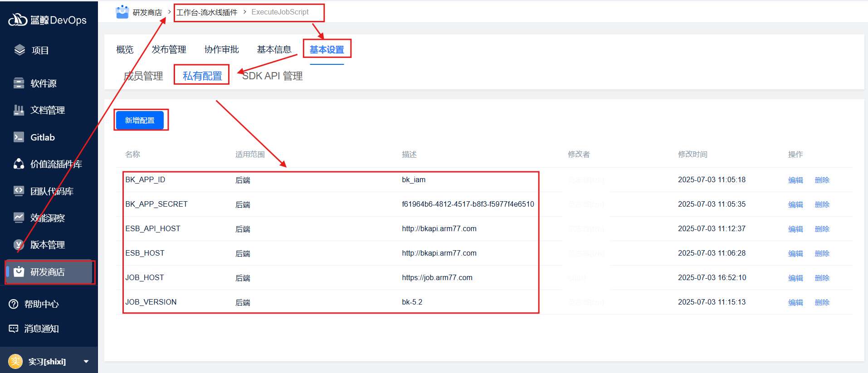Switch to the 基本信息 tab

pos(274,49)
